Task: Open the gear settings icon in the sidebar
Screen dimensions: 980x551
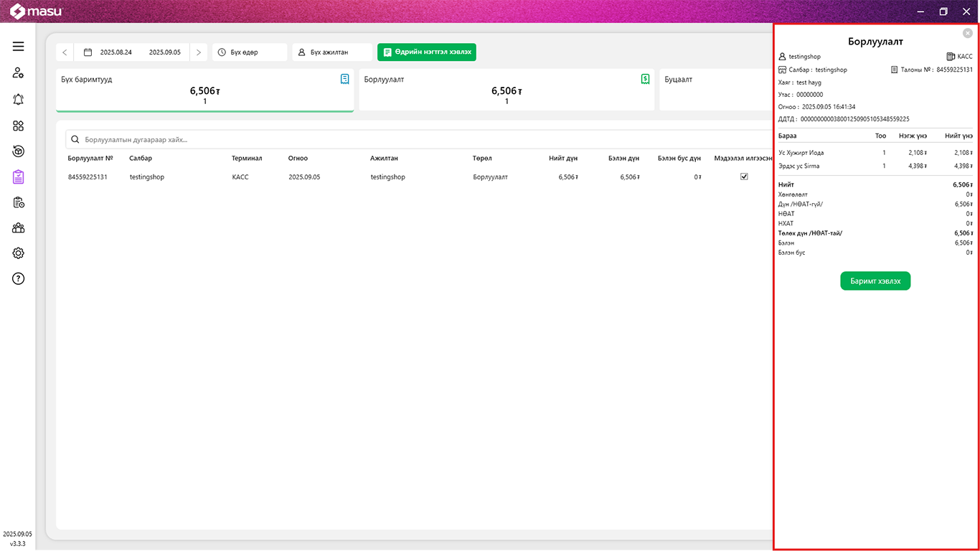Action: [19, 253]
